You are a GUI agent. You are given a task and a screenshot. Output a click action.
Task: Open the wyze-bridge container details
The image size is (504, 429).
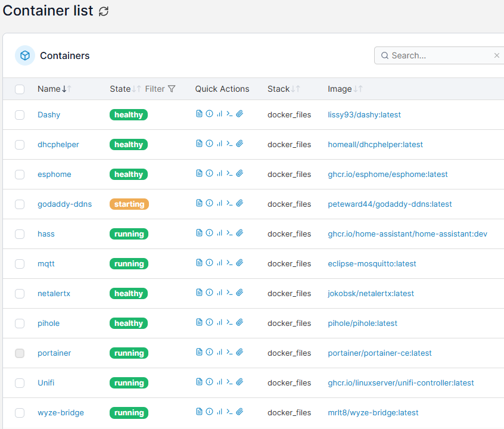coord(61,413)
